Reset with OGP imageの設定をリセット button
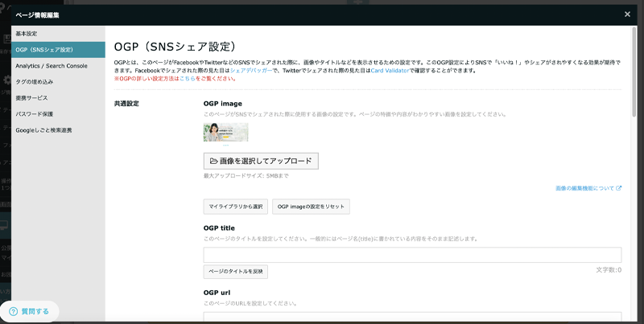The image size is (644, 324). click(x=311, y=207)
